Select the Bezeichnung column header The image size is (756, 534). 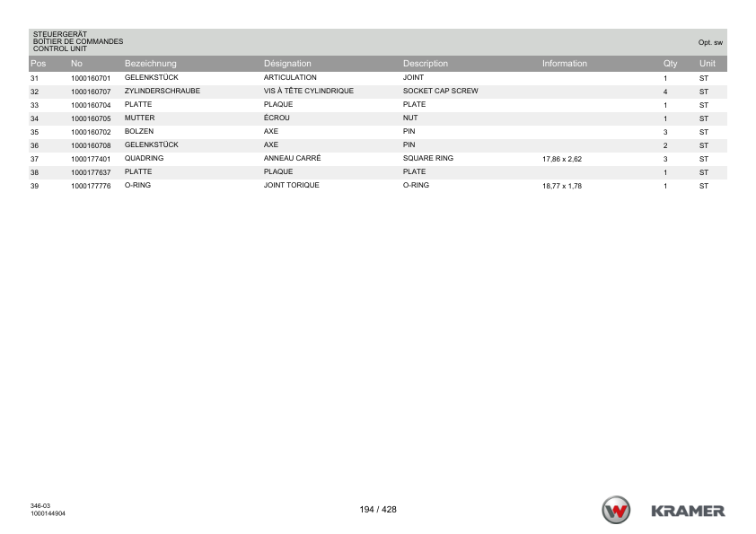pyautogui.click(x=150, y=64)
